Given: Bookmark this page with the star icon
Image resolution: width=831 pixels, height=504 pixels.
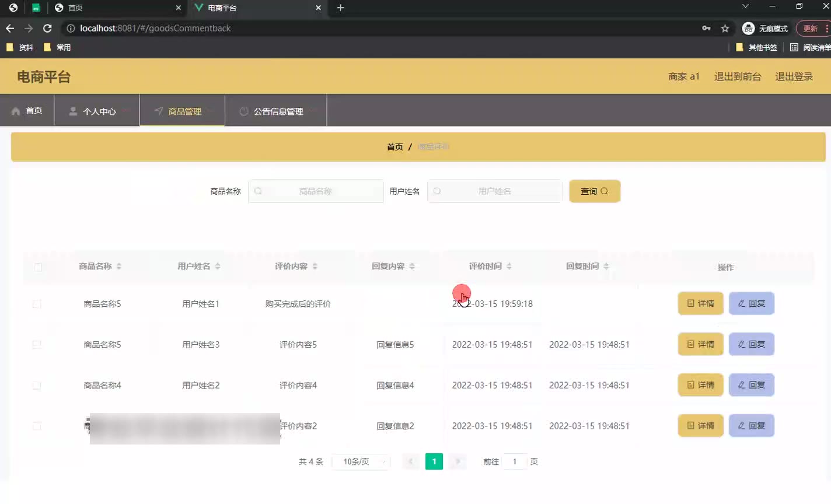Looking at the screenshot, I should [x=725, y=28].
